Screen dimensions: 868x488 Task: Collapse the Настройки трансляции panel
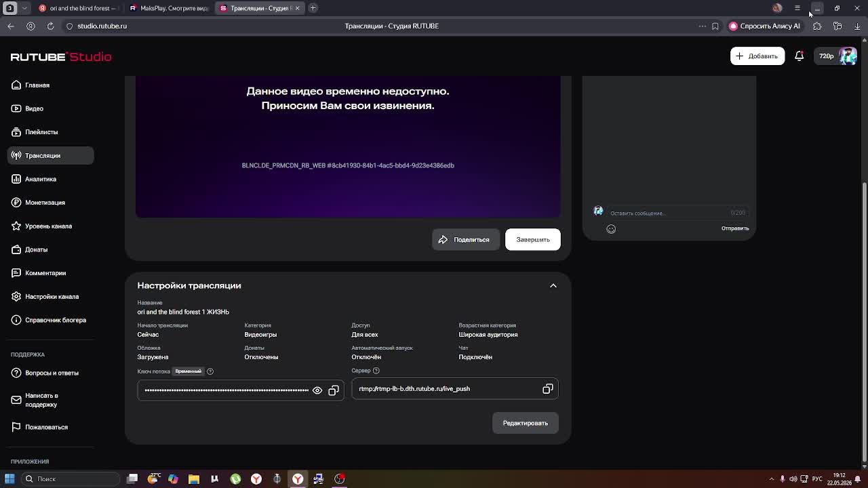point(553,286)
